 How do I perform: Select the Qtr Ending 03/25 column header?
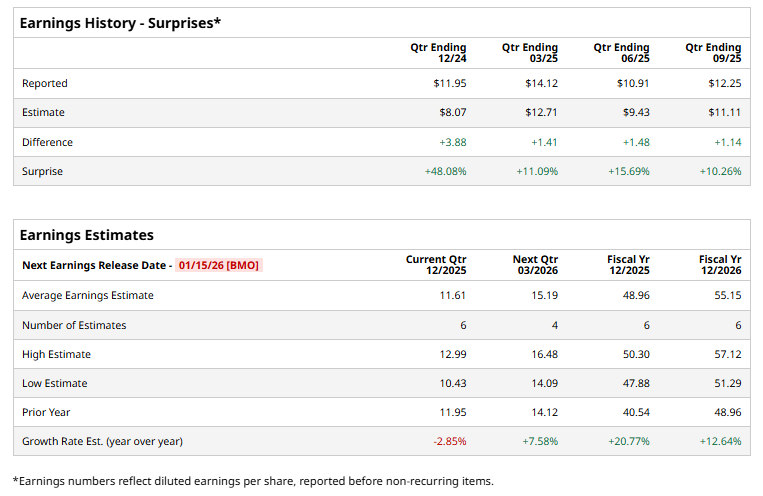(530, 53)
